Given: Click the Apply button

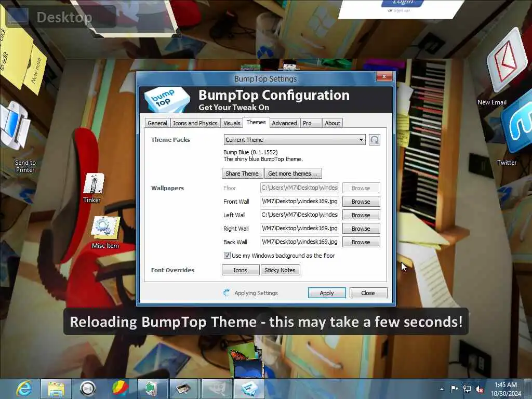Looking at the screenshot, I should pos(327,293).
